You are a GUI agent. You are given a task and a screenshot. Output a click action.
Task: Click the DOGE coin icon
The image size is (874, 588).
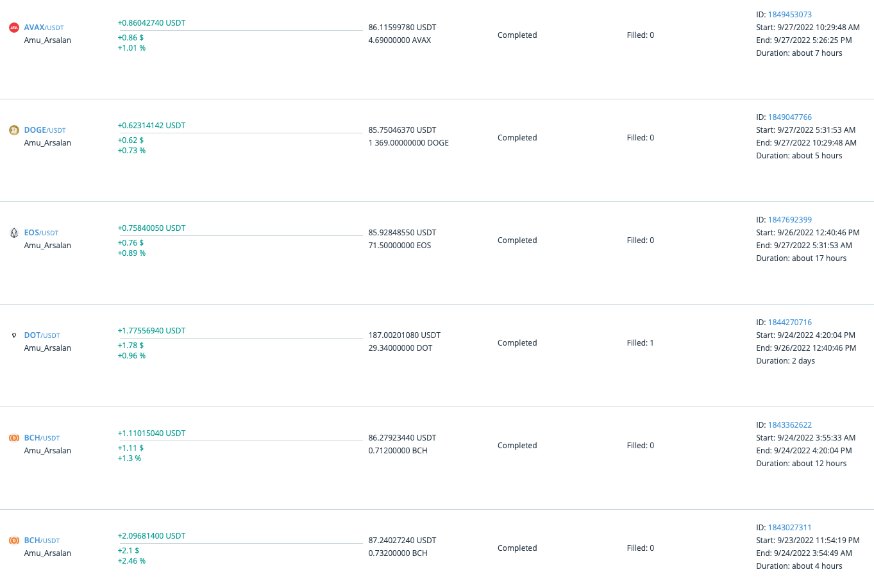coord(14,130)
